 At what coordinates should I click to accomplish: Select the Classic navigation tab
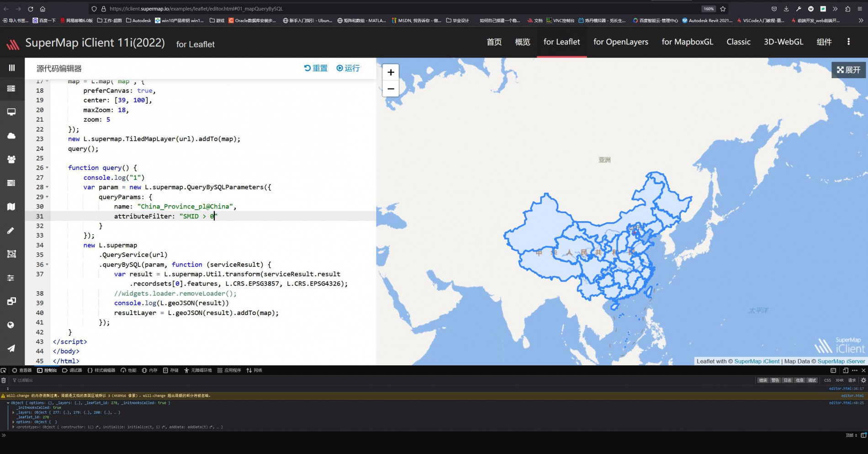tap(738, 42)
